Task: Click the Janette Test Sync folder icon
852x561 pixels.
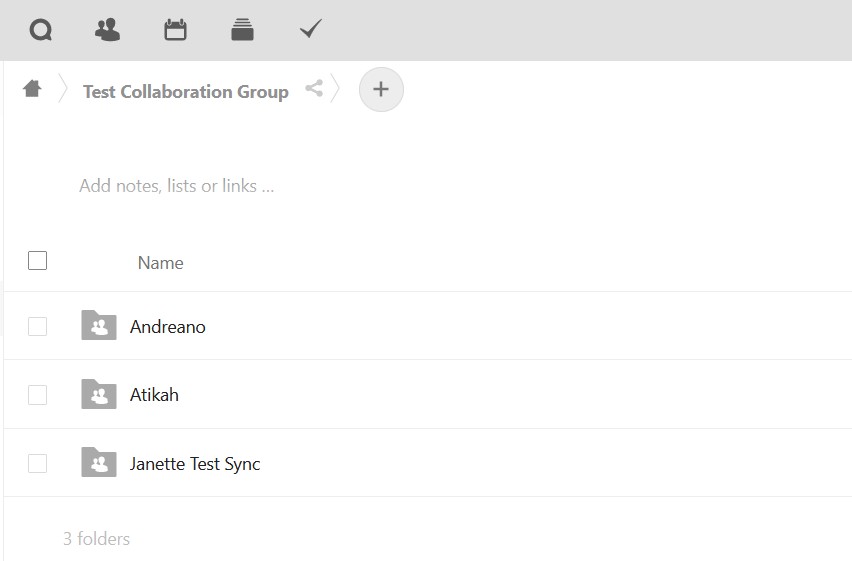Action: click(x=99, y=463)
